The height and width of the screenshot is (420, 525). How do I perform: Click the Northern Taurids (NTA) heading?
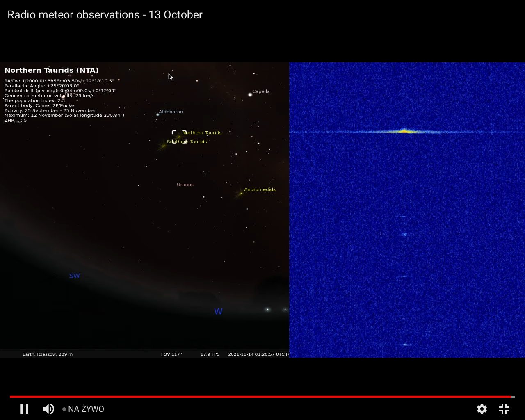(52, 70)
